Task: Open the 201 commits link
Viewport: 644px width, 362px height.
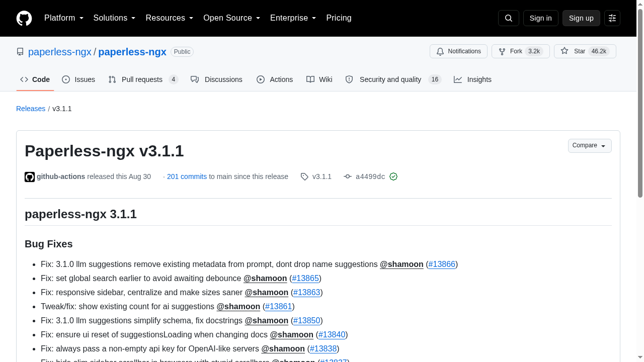Action: (187, 176)
